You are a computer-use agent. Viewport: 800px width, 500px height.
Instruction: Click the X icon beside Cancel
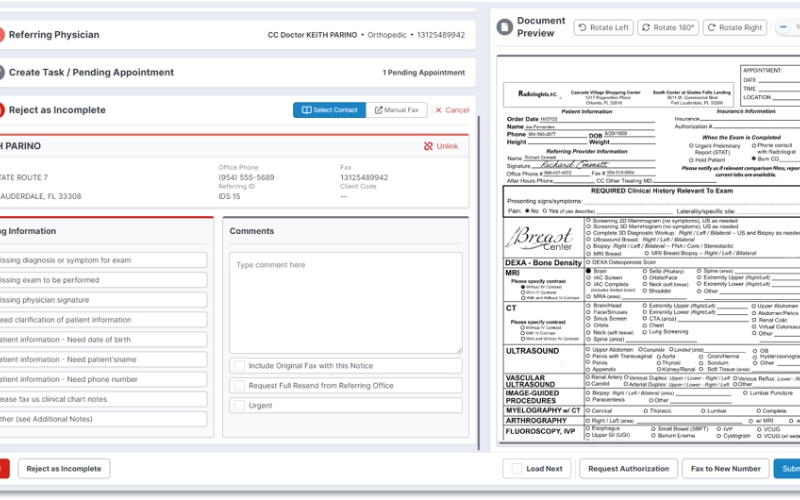[x=438, y=110]
